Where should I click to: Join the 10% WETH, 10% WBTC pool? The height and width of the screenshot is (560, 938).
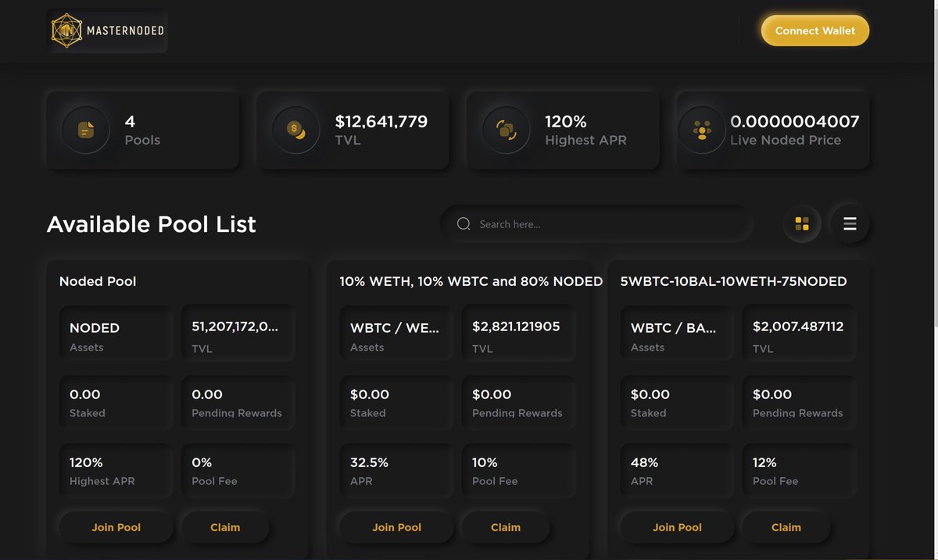click(x=397, y=527)
